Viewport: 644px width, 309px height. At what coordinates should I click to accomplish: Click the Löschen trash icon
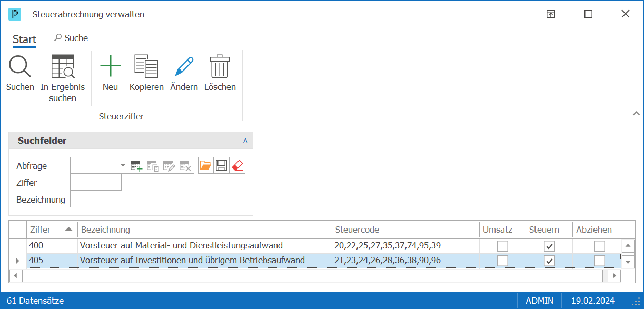point(220,66)
